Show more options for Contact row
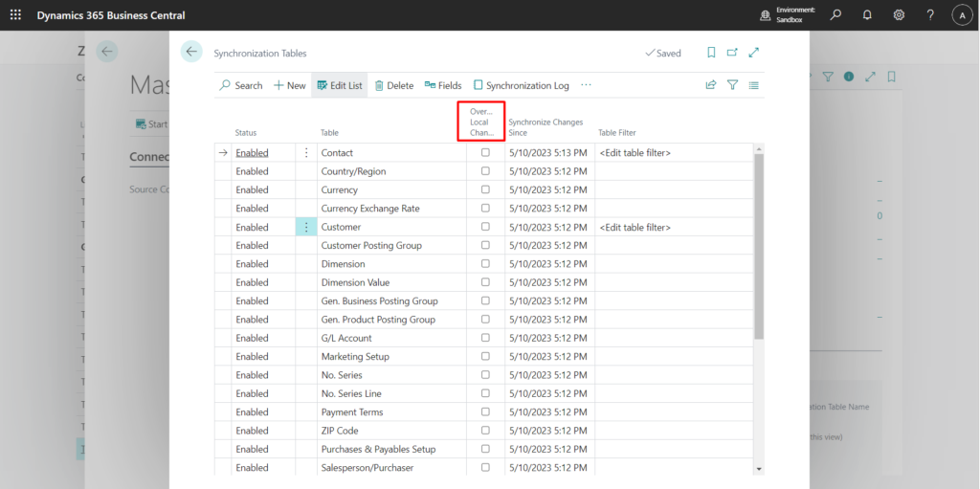Viewport: 980px width, 489px height. tap(306, 152)
